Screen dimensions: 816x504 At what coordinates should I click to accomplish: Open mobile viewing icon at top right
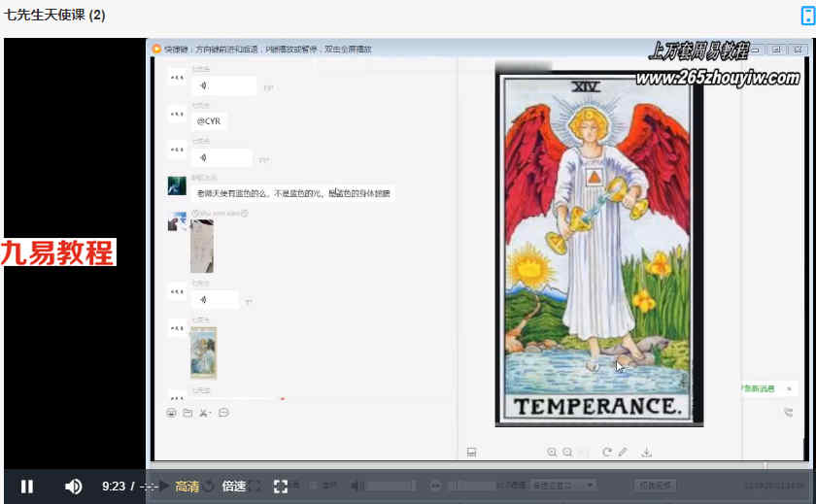[807, 16]
